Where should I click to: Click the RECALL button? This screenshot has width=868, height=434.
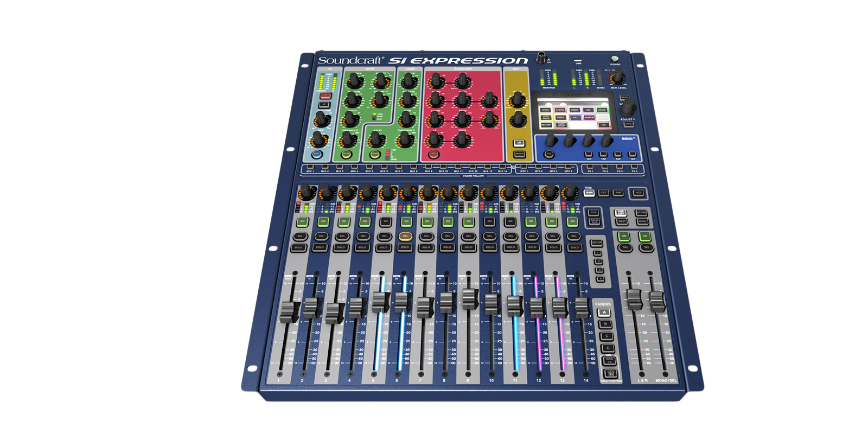click(642, 222)
